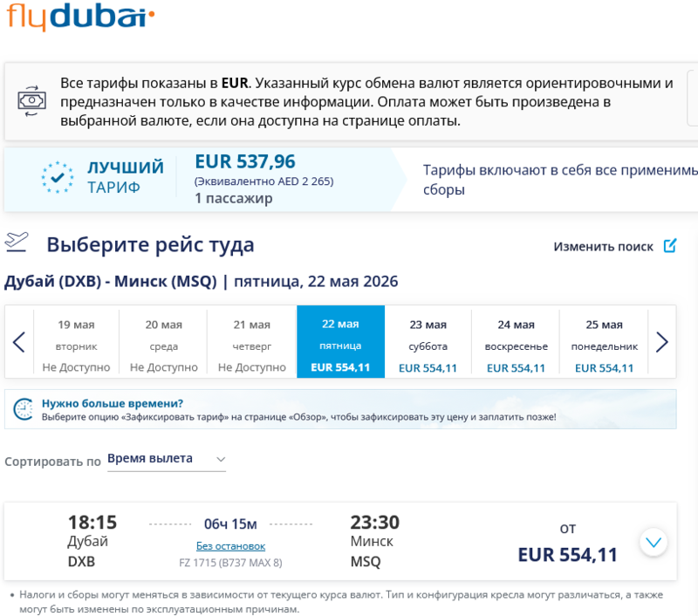Image resolution: width=698 pixels, height=616 pixels.
Task: Choose the 24 May Sunday date
Action: 516,342
